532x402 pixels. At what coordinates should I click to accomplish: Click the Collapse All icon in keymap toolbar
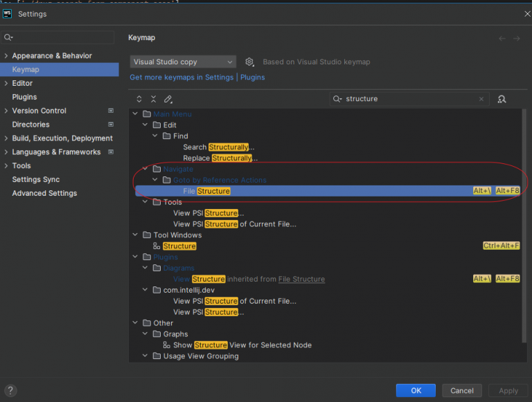click(x=153, y=99)
